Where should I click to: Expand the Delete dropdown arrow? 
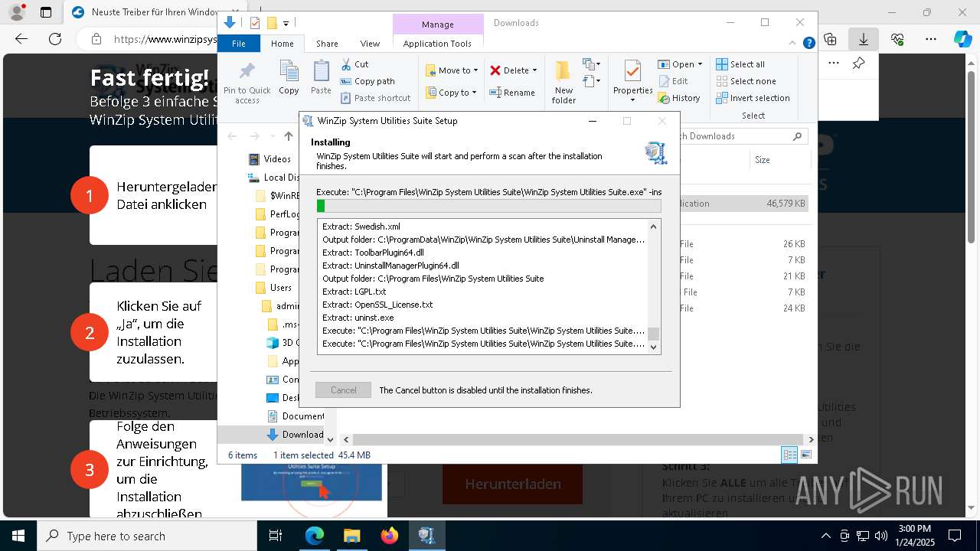534,70
